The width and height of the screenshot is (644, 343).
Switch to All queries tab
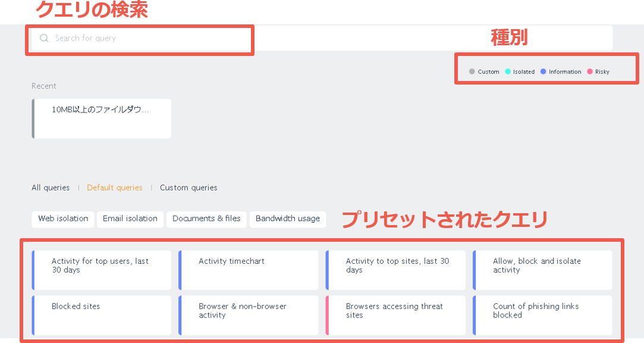pyautogui.click(x=51, y=188)
